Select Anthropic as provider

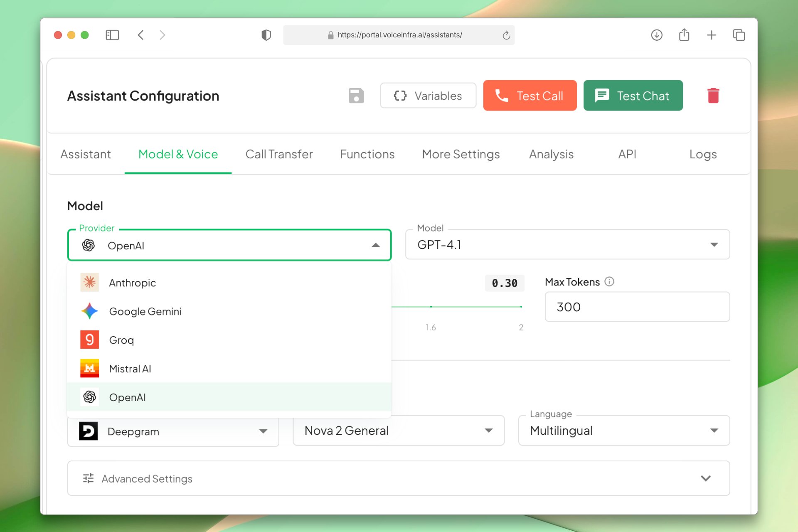click(229, 283)
